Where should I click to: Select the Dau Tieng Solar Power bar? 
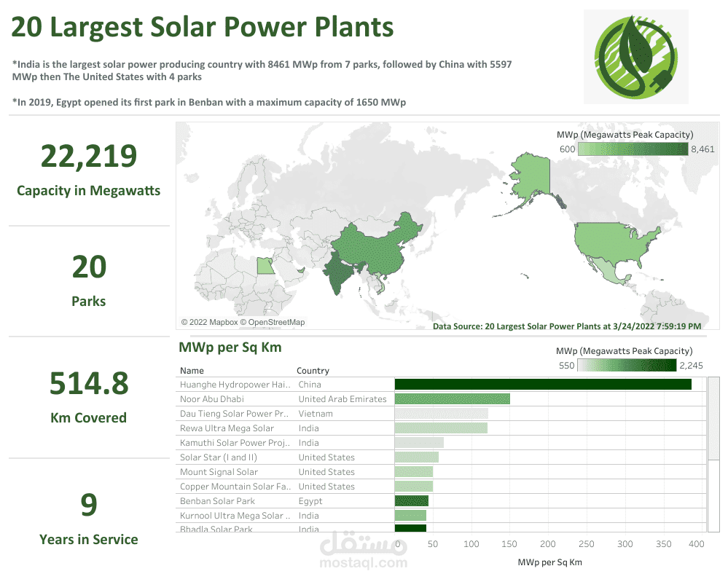[x=442, y=414]
